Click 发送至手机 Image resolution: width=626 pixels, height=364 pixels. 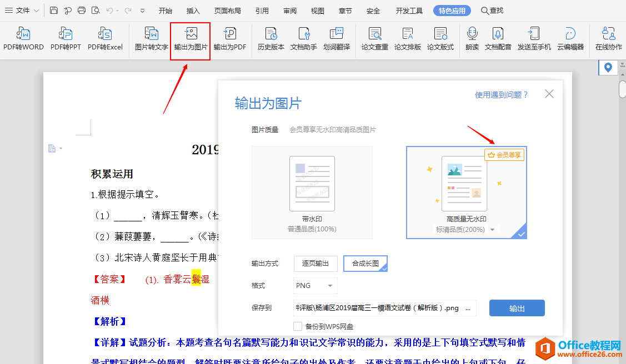pyautogui.click(x=534, y=39)
